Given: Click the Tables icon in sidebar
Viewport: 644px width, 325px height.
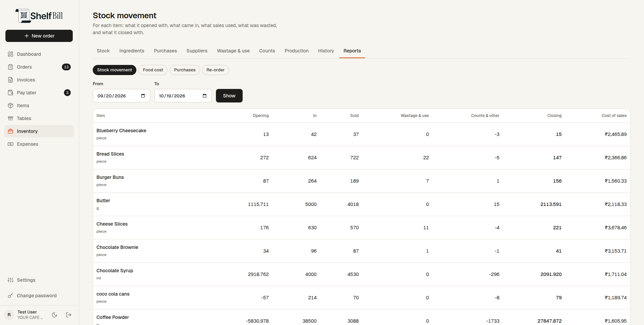Looking at the screenshot, I should 10,118.
